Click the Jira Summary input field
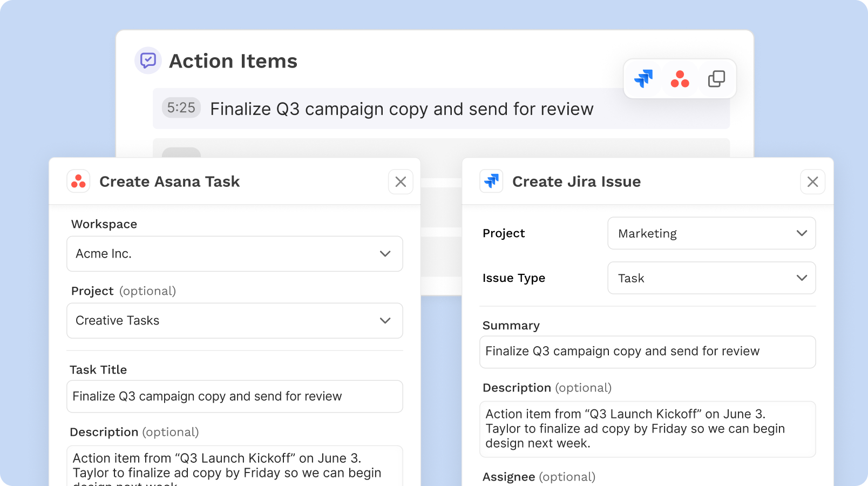The width and height of the screenshot is (868, 486). coord(647,352)
